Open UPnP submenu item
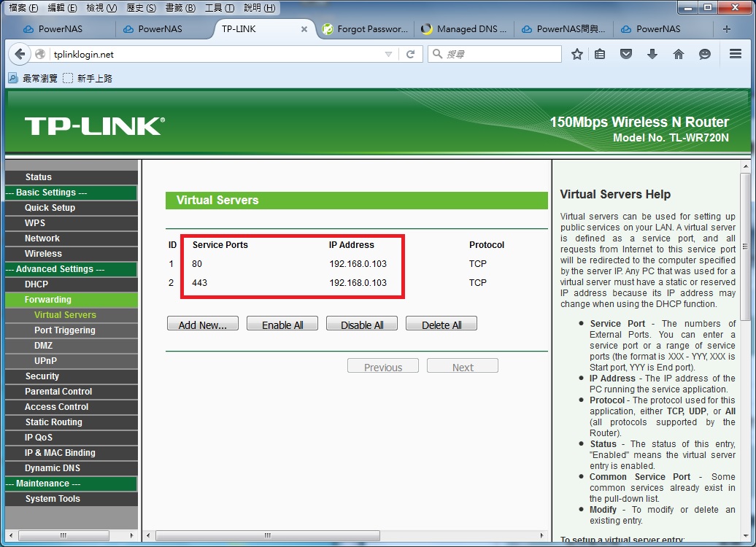This screenshot has width=756, height=547. click(72, 360)
